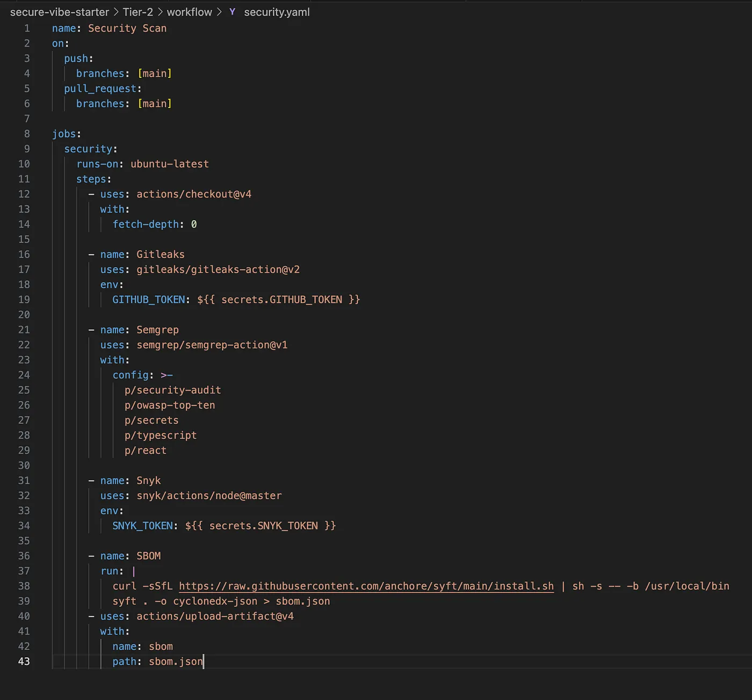Image resolution: width=752 pixels, height=700 pixels.
Task: Click 'gitleaks/gitleaks-action@v2' text
Action: click(218, 269)
